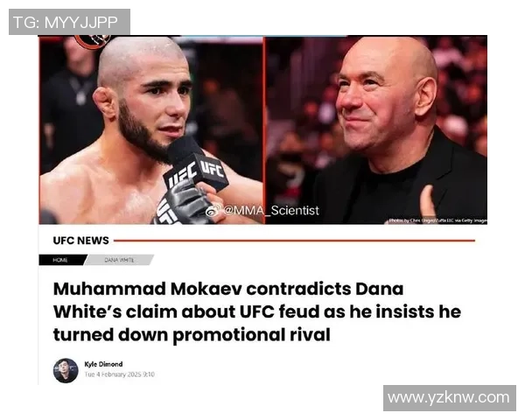Screen dimensions: 525x420
Task: Open the right photo of man in black jacket
Action: click(376, 130)
